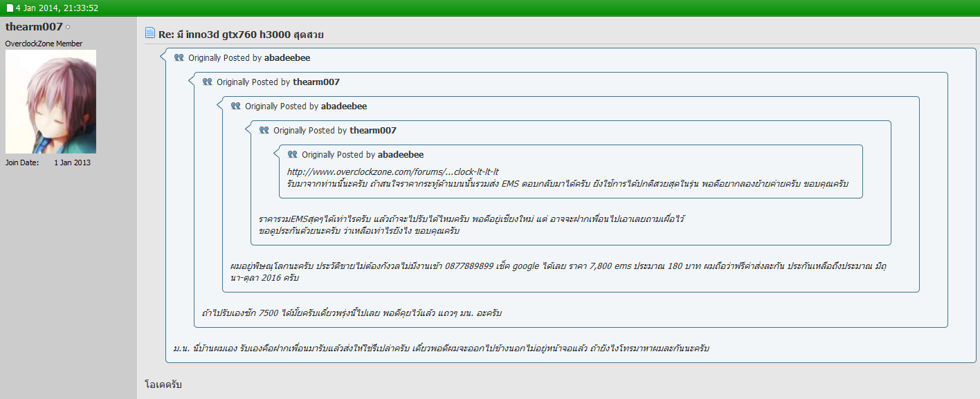Viewport: 980px width, 399px height.
Task: Click the quote icon of the inner thearm007 quote
Action: (x=264, y=130)
